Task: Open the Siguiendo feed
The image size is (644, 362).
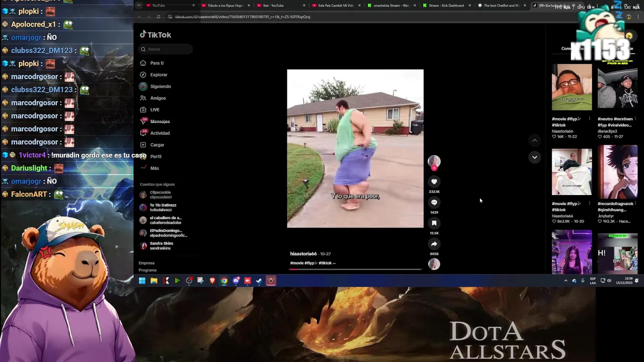Action: coord(155,86)
